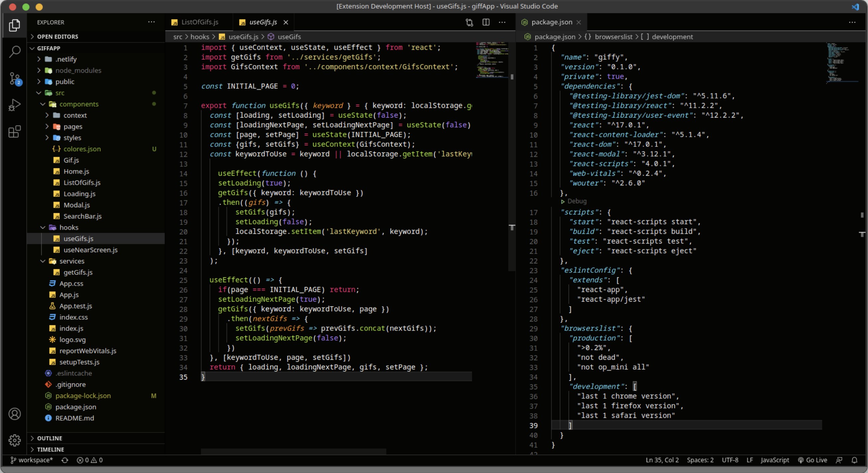The width and height of the screenshot is (868, 473).
Task: Open the Explorer icon in the activity bar
Action: pyautogui.click(x=15, y=25)
